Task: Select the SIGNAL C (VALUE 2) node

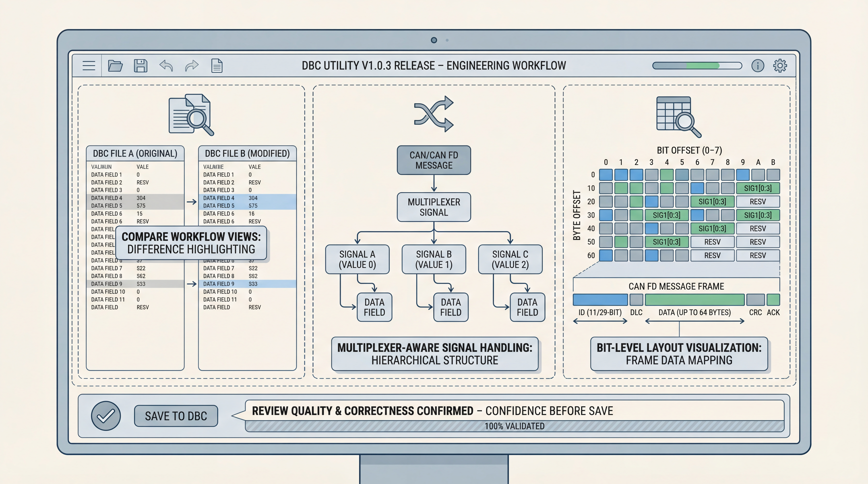Action: [510, 259]
